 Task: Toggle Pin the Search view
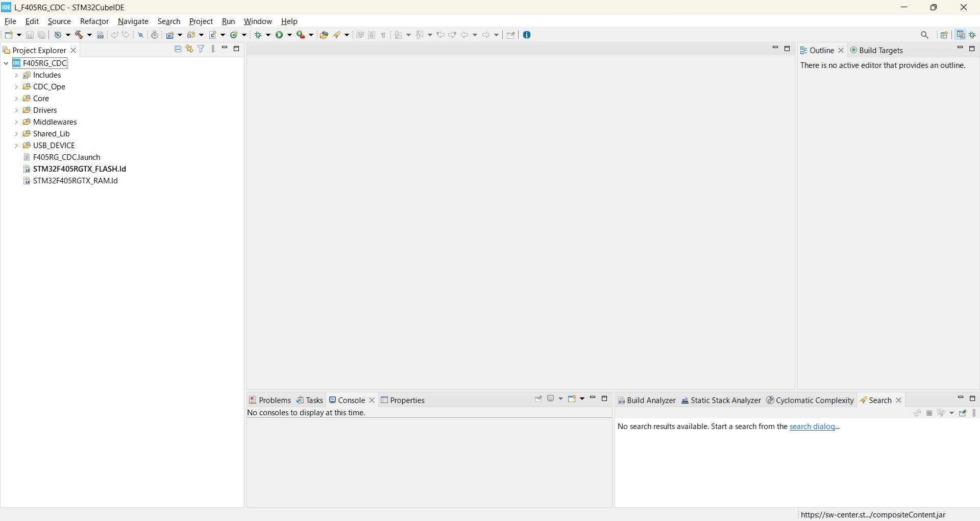pyautogui.click(x=963, y=413)
